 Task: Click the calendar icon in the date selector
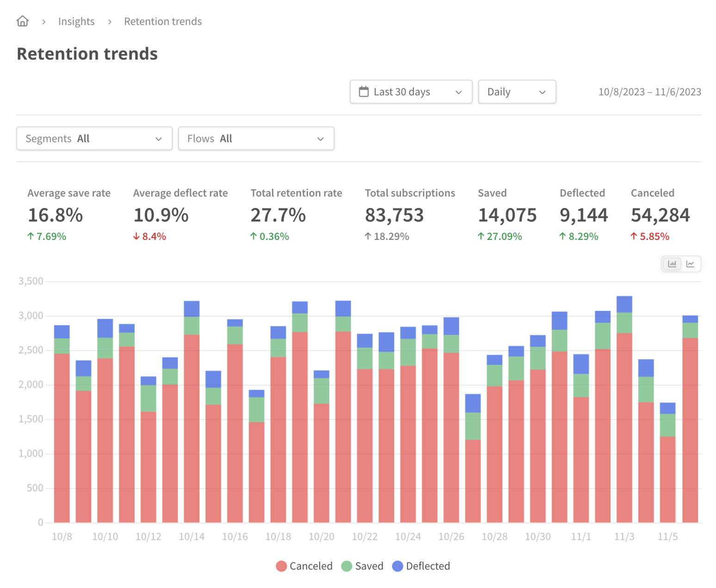coord(364,92)
